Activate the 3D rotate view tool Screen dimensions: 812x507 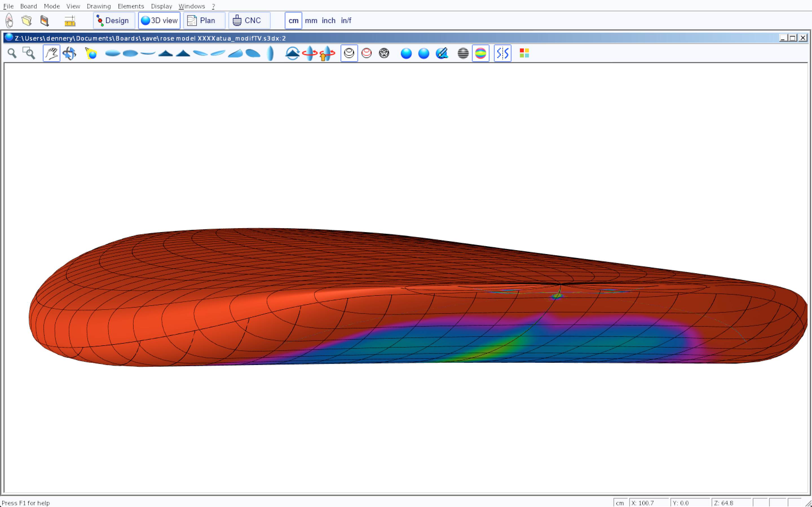point(69,53)
